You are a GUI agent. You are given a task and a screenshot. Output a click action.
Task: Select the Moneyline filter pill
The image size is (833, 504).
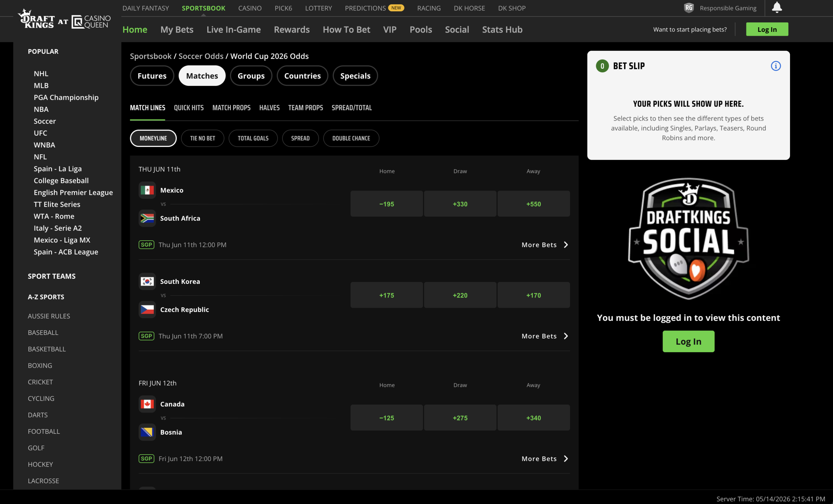tap(153, 138)
